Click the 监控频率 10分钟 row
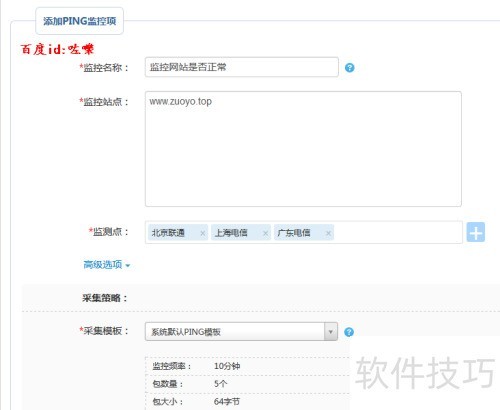500x410 pixels. 247,366
